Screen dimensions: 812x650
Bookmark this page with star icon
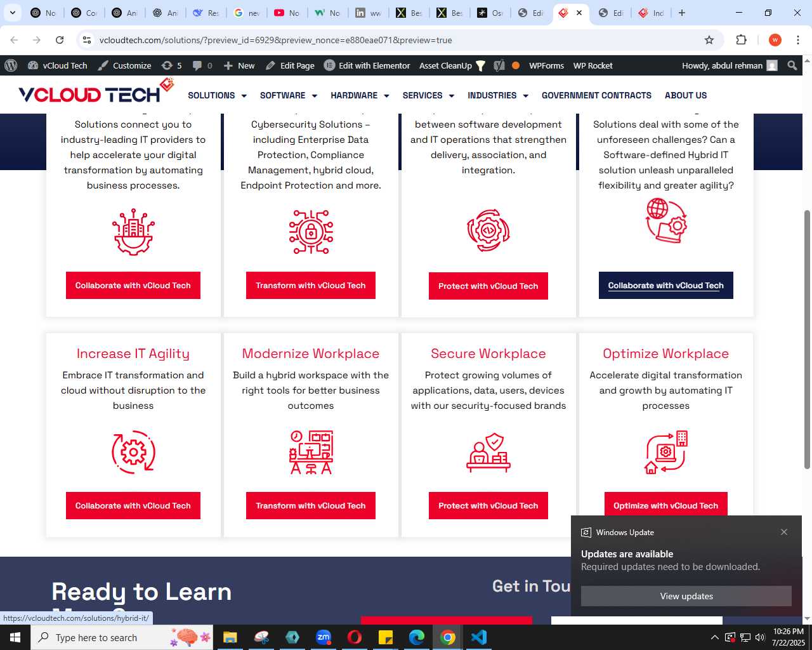[x=709, y=40]
